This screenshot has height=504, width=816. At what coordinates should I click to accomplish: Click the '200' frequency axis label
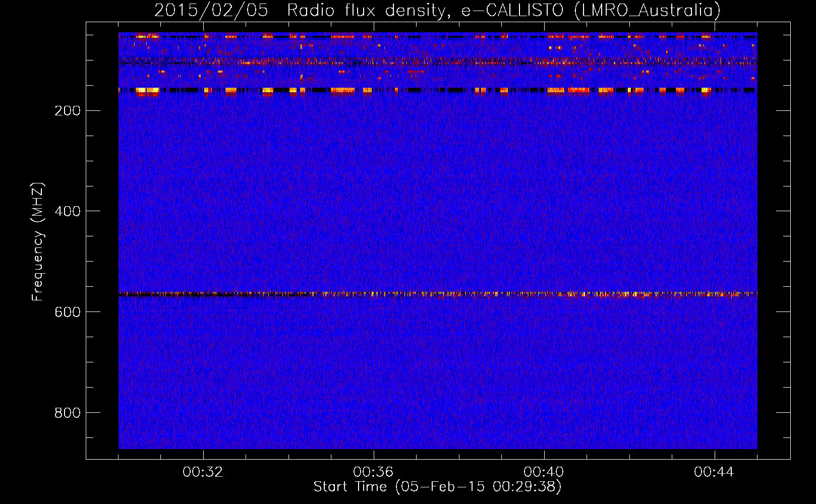68,111
